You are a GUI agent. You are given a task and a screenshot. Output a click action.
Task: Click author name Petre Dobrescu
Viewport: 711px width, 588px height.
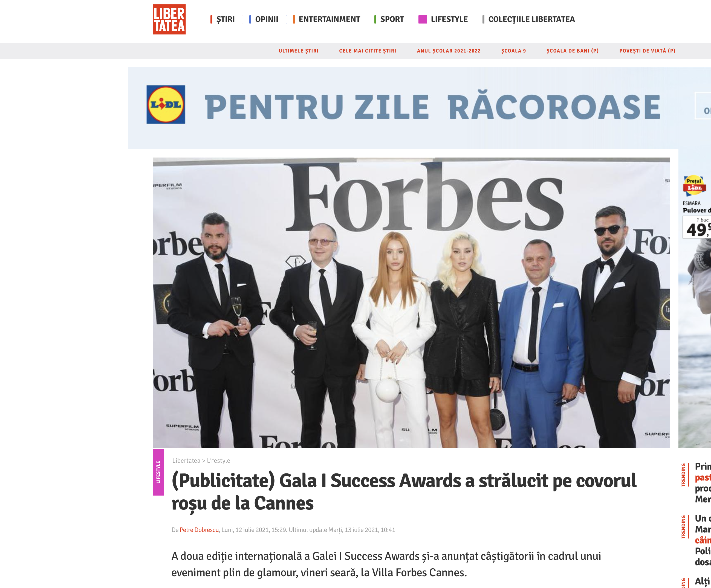[199, 530]
